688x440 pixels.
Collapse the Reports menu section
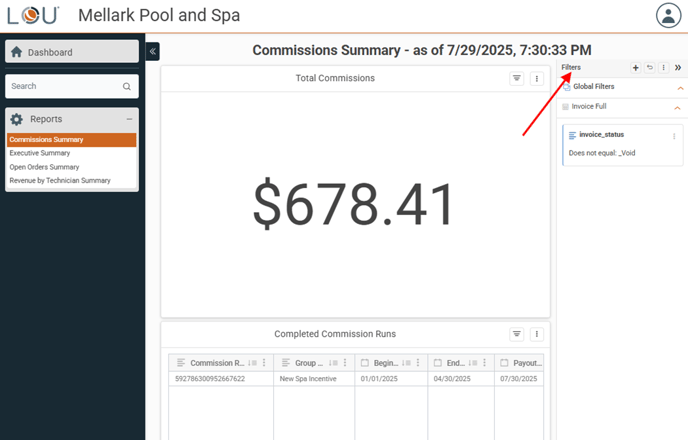[129, 119]
